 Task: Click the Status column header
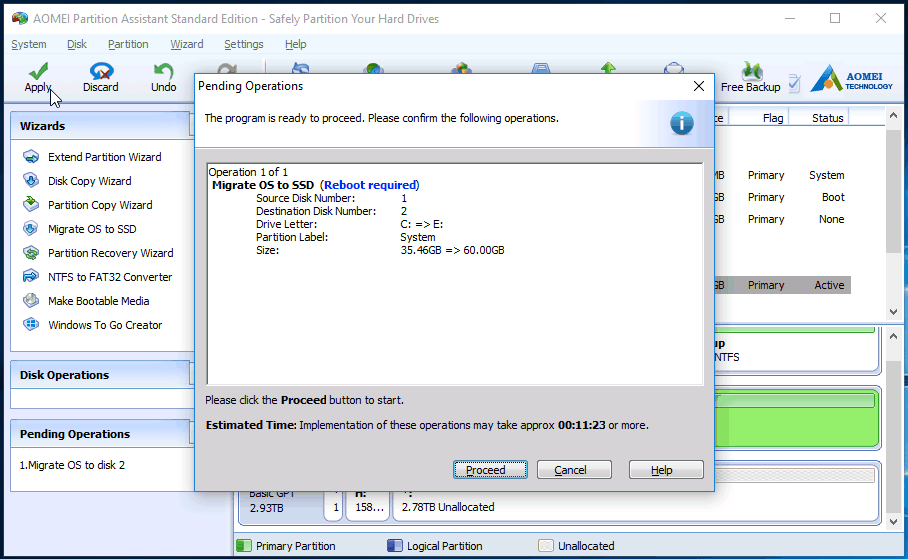[827, 118]
